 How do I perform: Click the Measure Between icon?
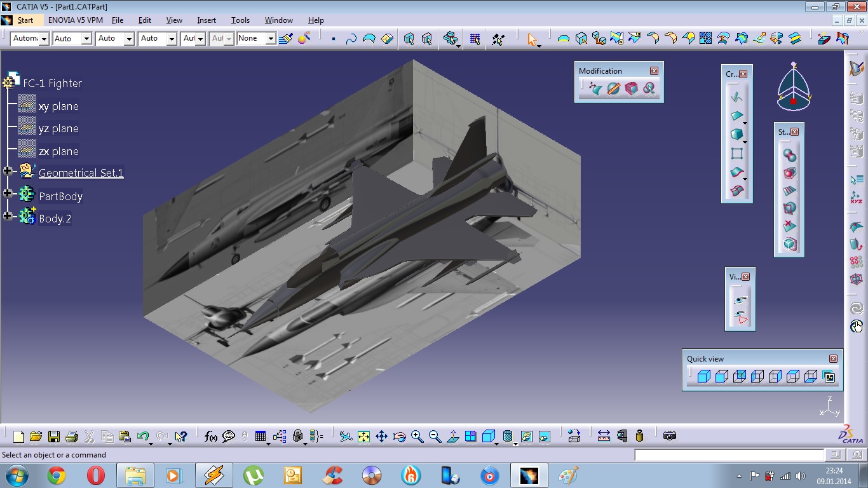(604, 436)
